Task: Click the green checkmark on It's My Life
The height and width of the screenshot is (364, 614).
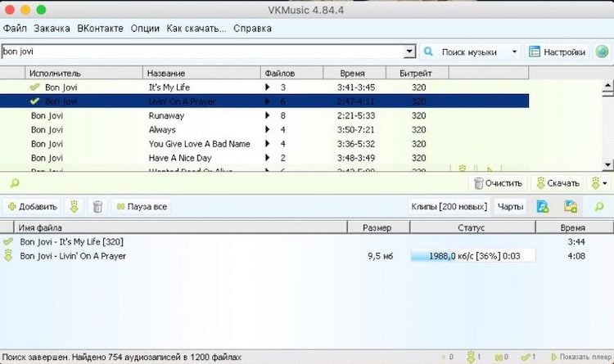Action: [35, 87]
